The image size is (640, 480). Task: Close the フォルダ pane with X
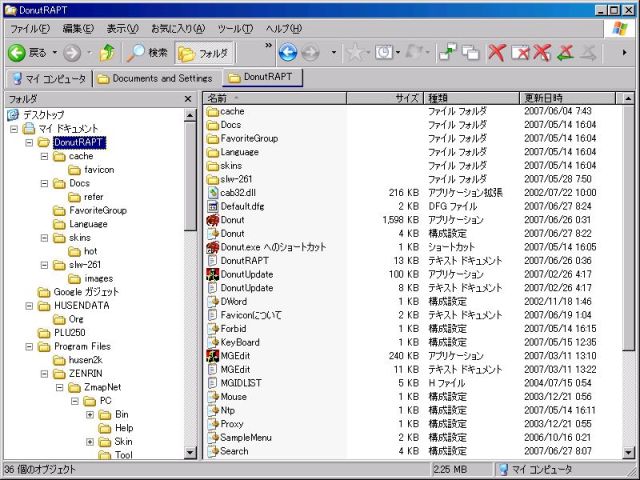tap(188, 99)
